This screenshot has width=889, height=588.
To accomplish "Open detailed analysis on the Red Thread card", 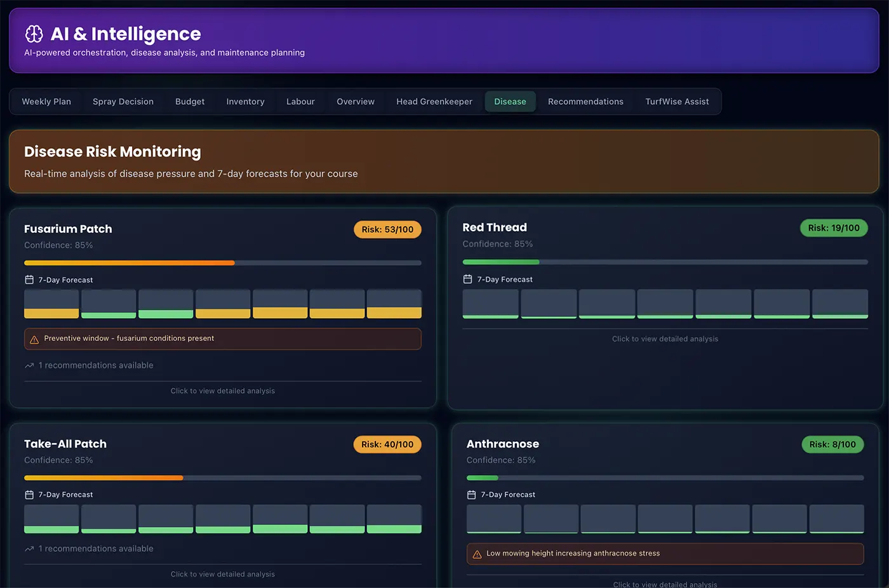I will (x=665, y=338).
